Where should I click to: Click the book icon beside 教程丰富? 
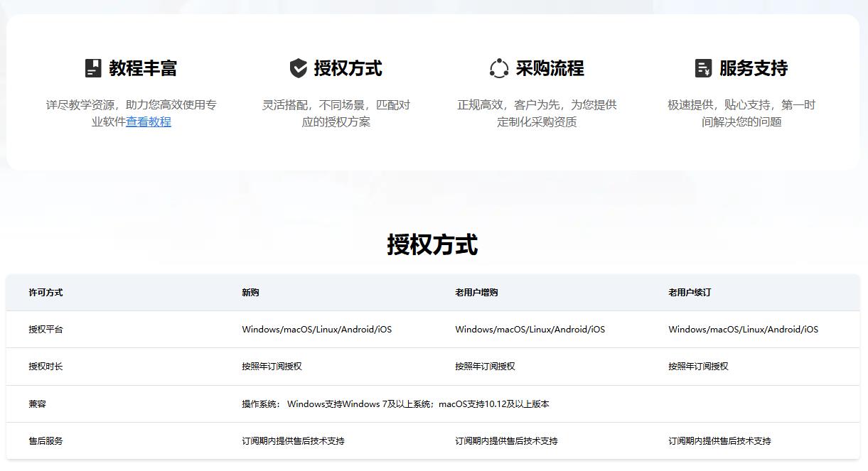(x=93, y=68)
